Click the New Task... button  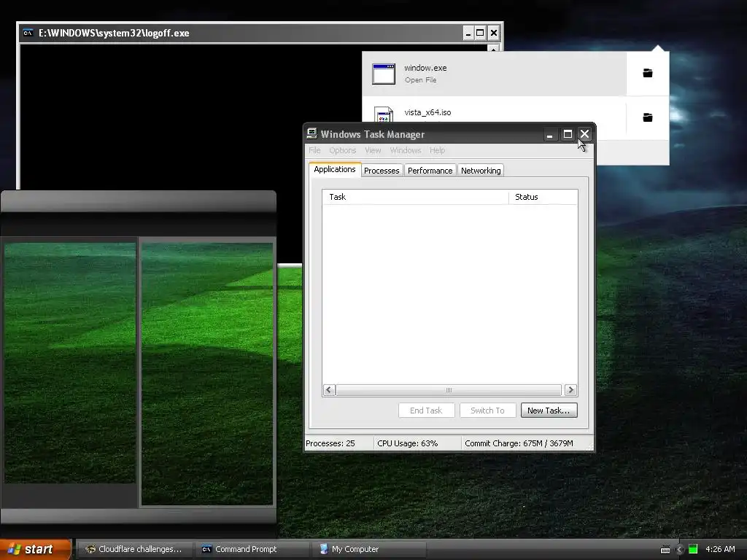point(549,411)
